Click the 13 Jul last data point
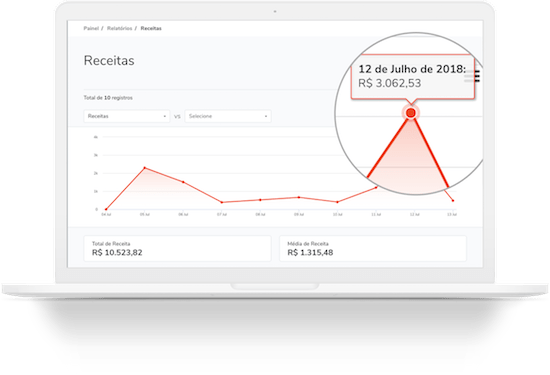Screen dimensions: 550x375 453,201
